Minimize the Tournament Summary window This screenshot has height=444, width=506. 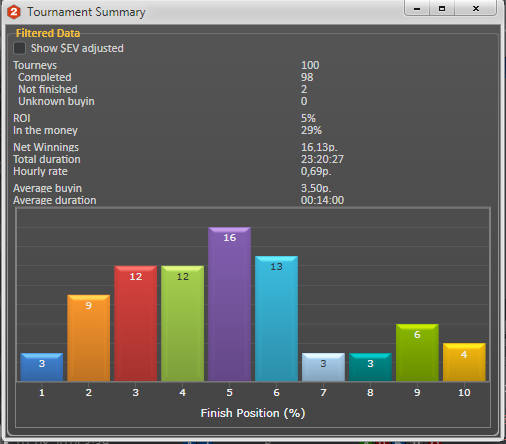(x=417, y=8)
